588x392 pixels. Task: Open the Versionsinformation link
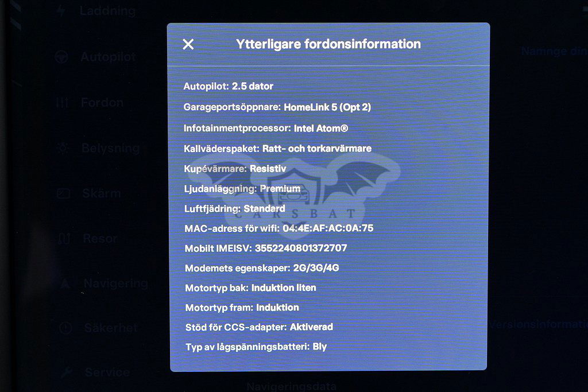pyautogui.click(x=537, y=324)
